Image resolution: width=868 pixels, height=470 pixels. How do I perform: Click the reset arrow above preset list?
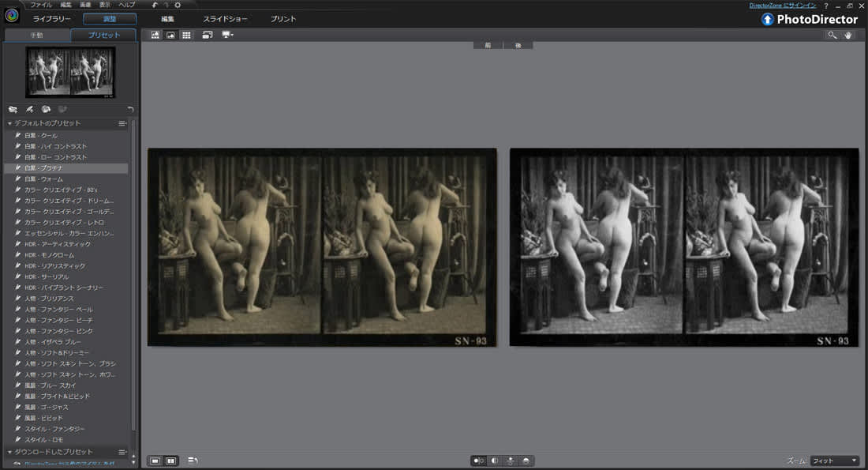[x=130, y=109]
